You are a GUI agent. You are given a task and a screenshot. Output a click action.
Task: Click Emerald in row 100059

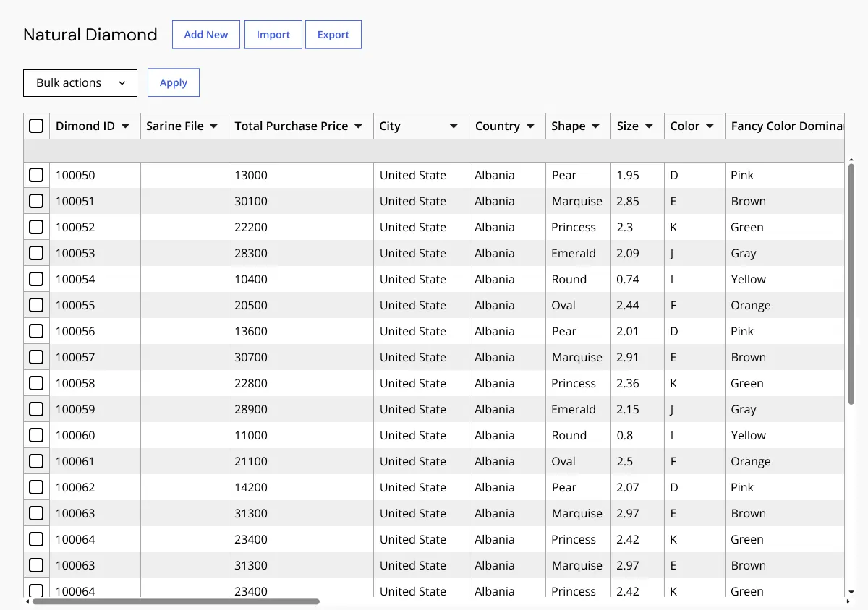(x=574, y=409)
